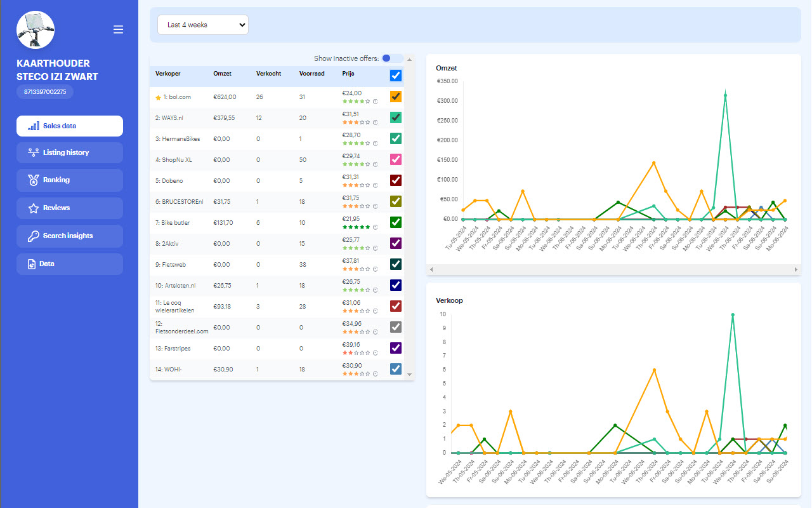Click the rating info icon for bol.com
The height and width of the screenshot is (508, 812).
tap(375, 102)
